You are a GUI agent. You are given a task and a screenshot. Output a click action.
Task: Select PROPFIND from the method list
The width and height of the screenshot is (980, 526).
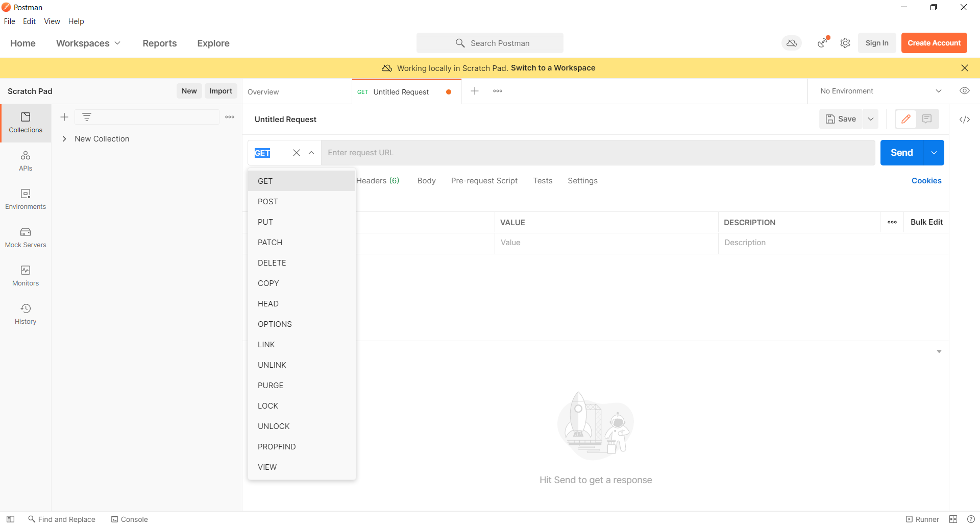coord(302,447)
